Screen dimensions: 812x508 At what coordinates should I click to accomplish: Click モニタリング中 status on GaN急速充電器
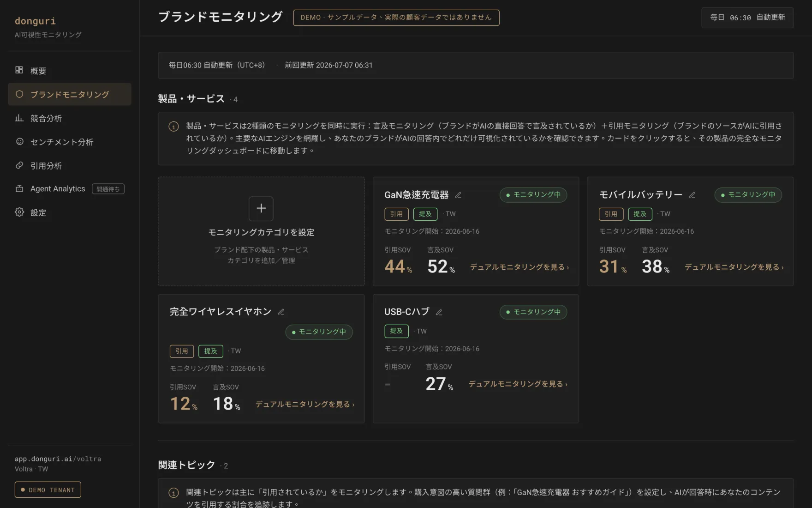pos(533,195)
